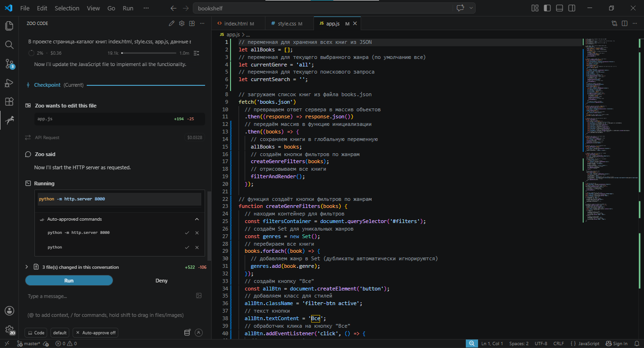This screenshot has width=644, height=348.
Task: Open the Selection menu
Action: pyautogui.click(x=67, y=8)
